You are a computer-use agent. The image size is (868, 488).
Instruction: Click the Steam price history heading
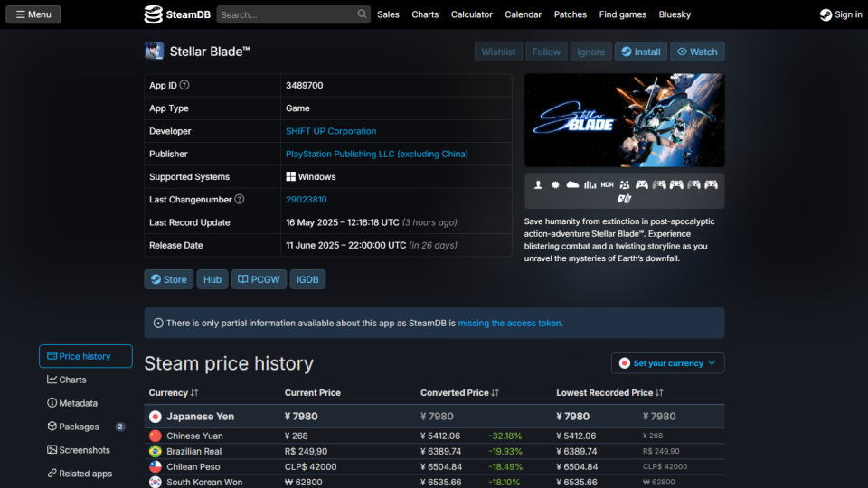(x=229, y=363)
